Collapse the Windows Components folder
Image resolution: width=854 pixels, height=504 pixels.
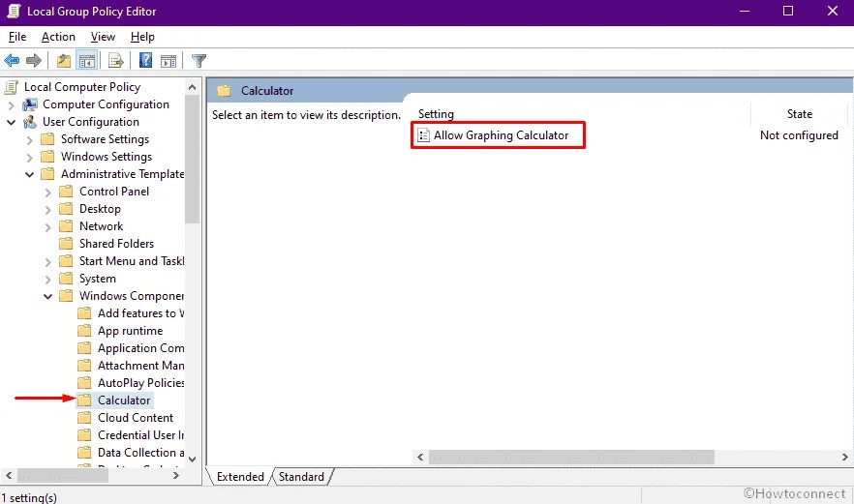click(x=48, y=297)
